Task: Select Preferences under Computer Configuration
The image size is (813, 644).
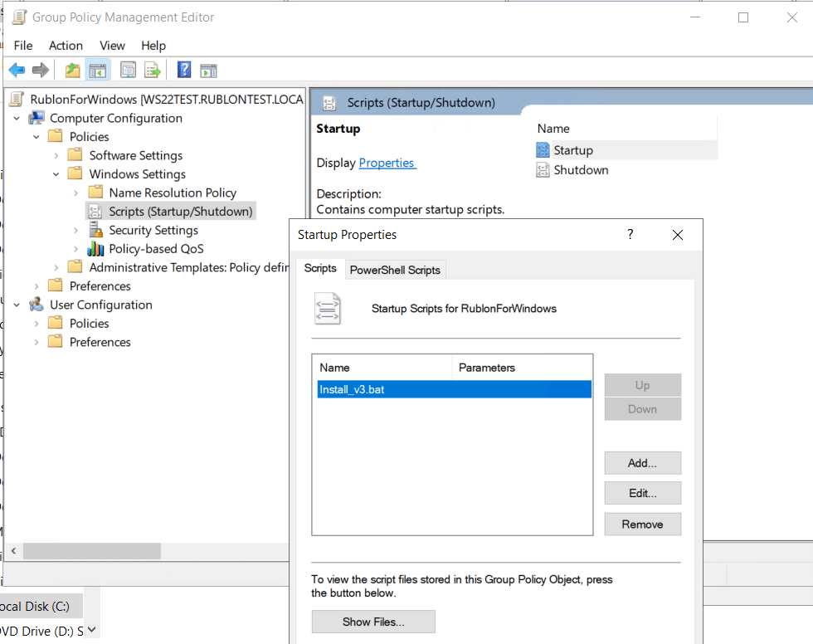Action: pyautogui.click(x=100, y=286)
